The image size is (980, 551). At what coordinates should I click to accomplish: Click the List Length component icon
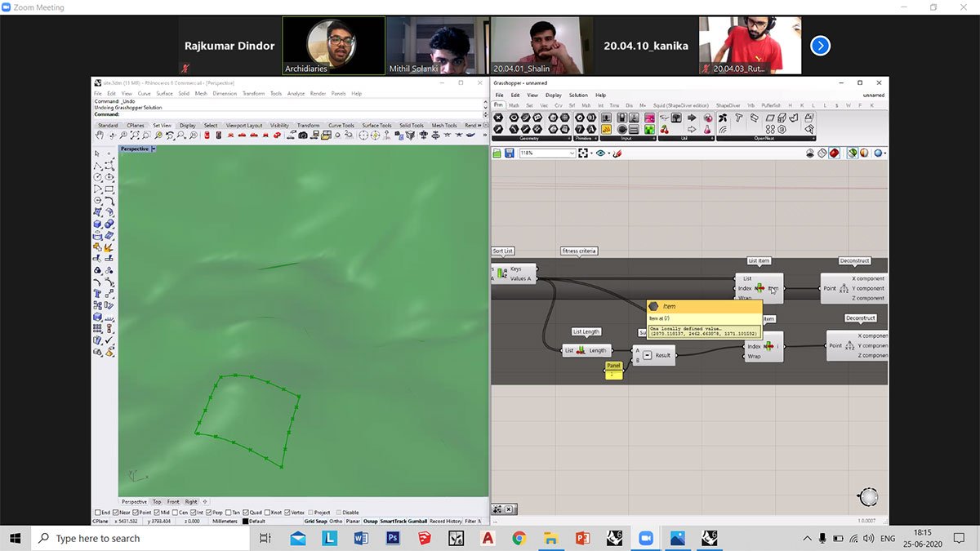pyautogui.click(x=581, y=350)
